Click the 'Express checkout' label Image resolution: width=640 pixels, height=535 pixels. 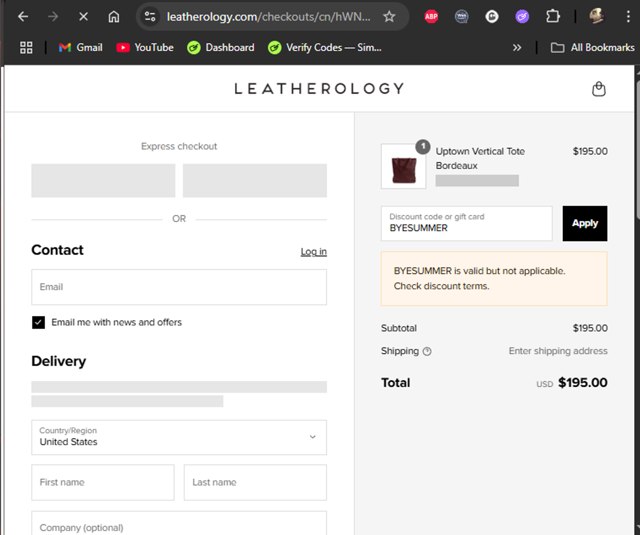pyautogui.click(x=179, y=147)
